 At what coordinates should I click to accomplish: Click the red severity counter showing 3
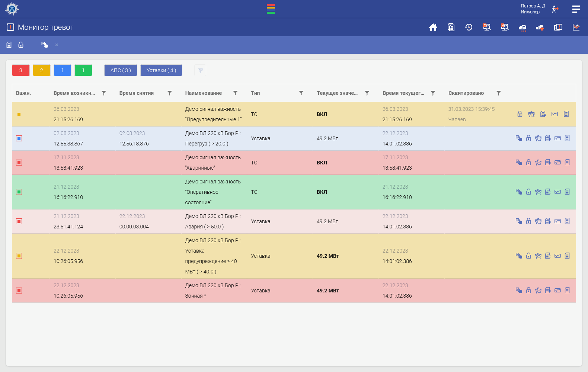(21, 70)
